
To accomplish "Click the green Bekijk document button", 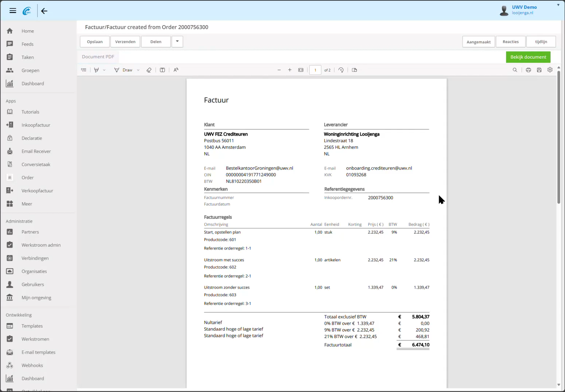I will click(x=528, y=57).
